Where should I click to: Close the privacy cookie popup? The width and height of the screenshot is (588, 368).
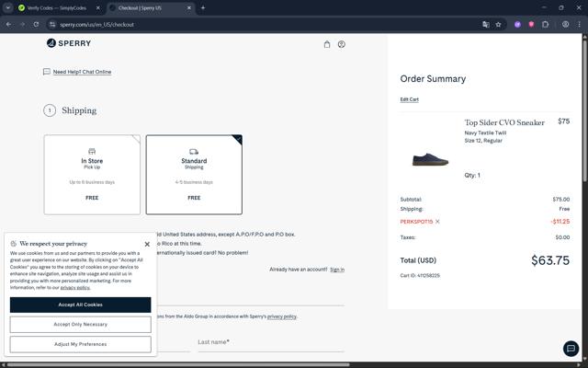(147, 244)
